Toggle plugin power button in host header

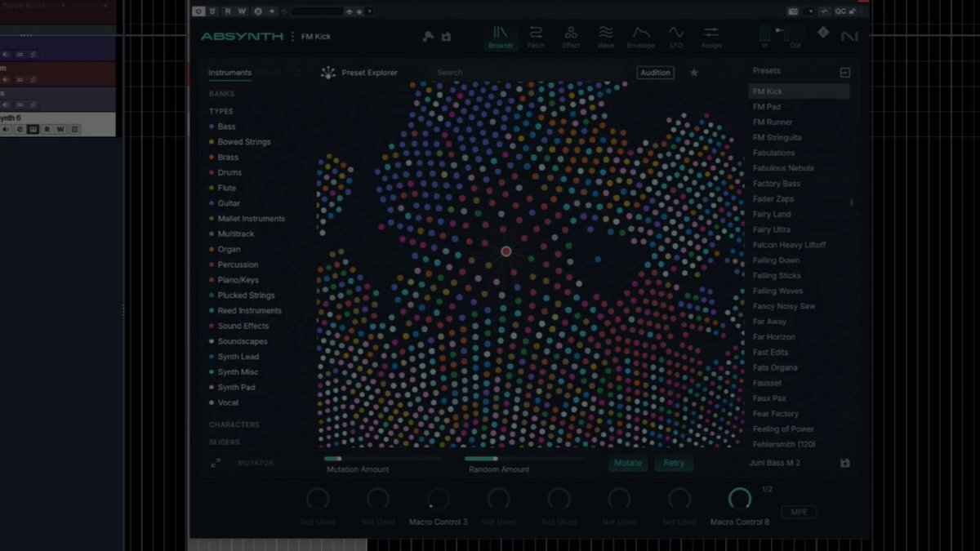pos(198,11)
